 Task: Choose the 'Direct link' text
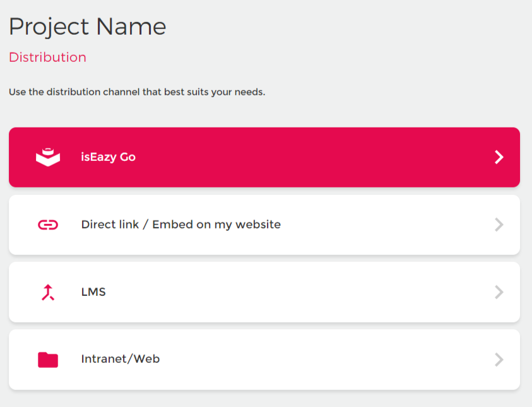click(110, 225)
